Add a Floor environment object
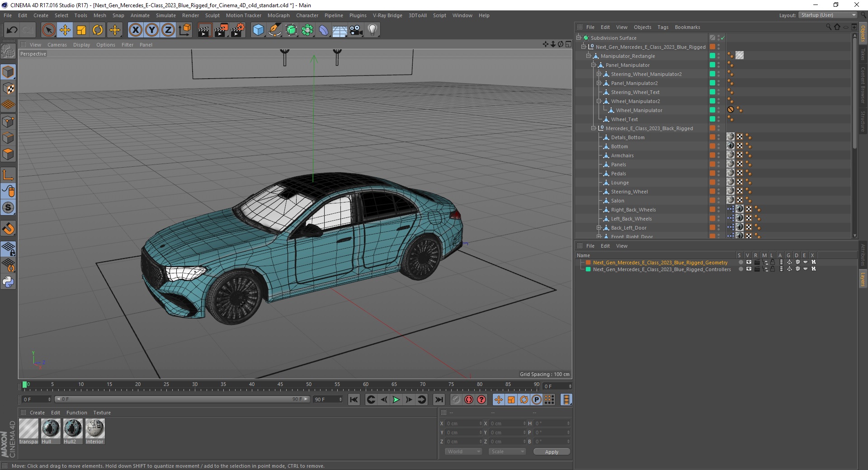Screen dimensions: 868x470 click(x=340, y=30)
